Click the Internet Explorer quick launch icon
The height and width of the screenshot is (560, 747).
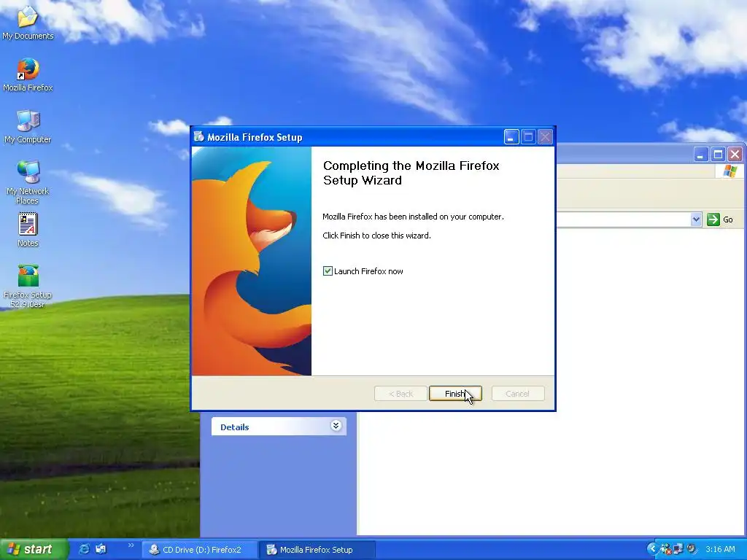click(x=84, y=549)
